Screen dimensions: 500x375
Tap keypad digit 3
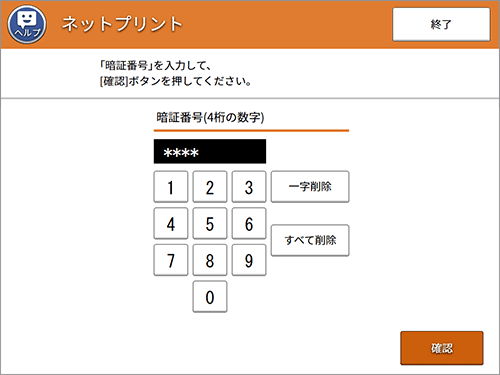tap(249, 187)
